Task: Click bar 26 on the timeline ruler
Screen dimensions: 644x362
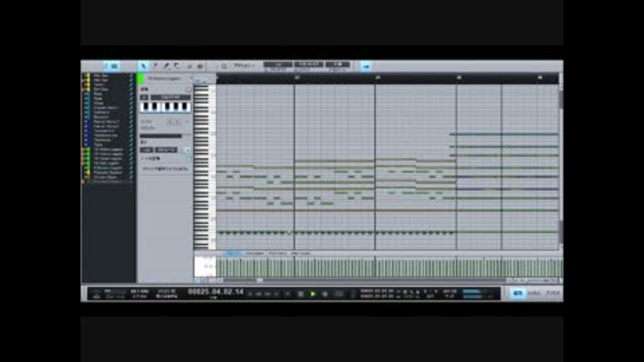Action: pyautogui.click(x=539, y=78)
